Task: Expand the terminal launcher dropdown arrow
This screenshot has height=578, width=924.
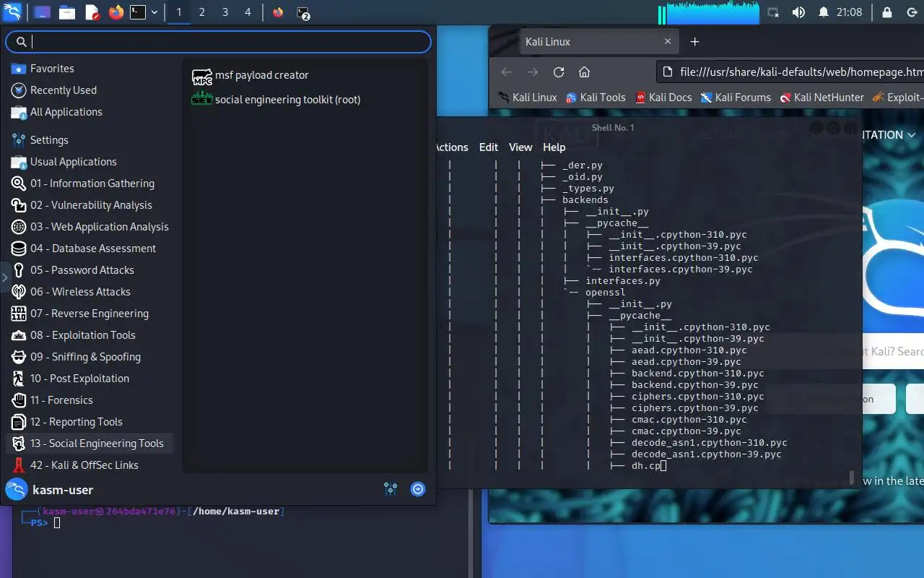Action: [154, 12]
